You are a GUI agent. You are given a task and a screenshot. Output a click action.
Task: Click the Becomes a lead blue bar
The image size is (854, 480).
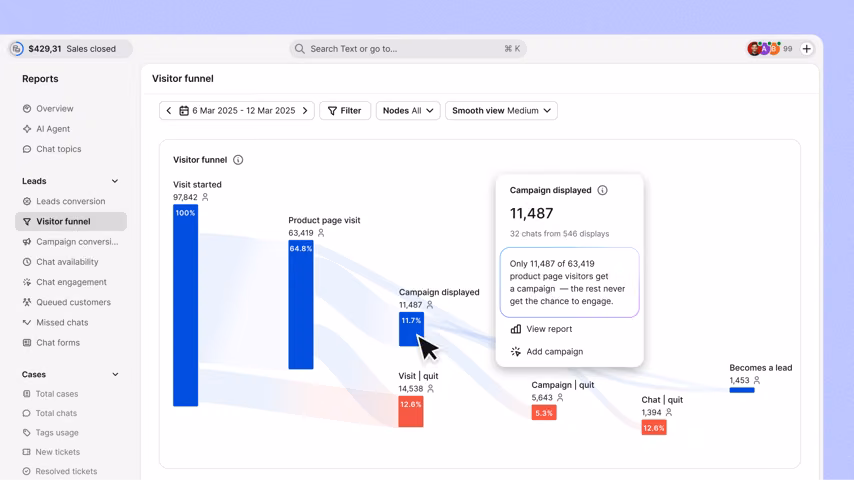click(x=742, y=390)
